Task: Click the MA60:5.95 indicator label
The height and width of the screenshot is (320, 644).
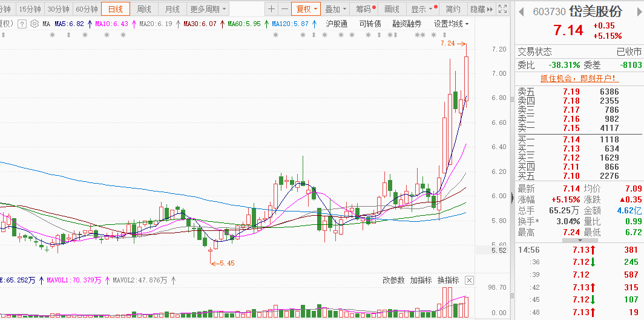Action: 245,24
